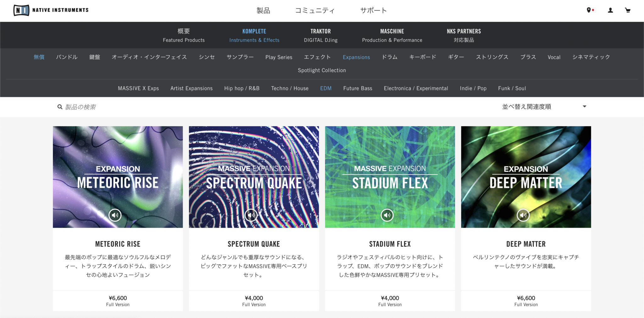644x318 pixels.
Task: Select the Future Bass filter
Action: pyautogui.click(x=358, y=88)
